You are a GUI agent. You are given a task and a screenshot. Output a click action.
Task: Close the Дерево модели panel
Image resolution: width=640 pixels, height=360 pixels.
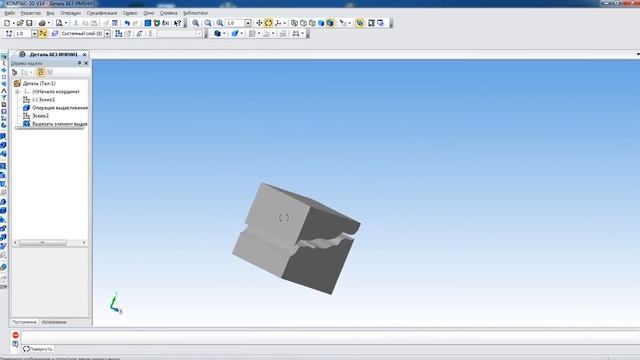pos(86,63)
